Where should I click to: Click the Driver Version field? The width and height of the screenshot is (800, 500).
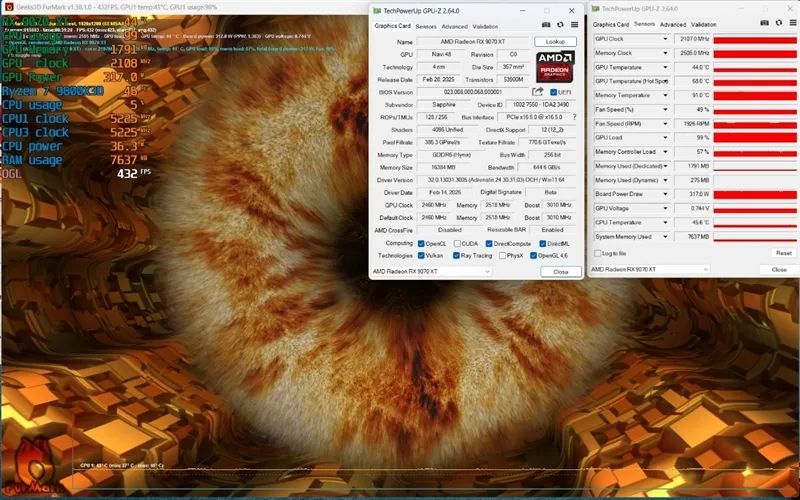(x=496, y=180)
